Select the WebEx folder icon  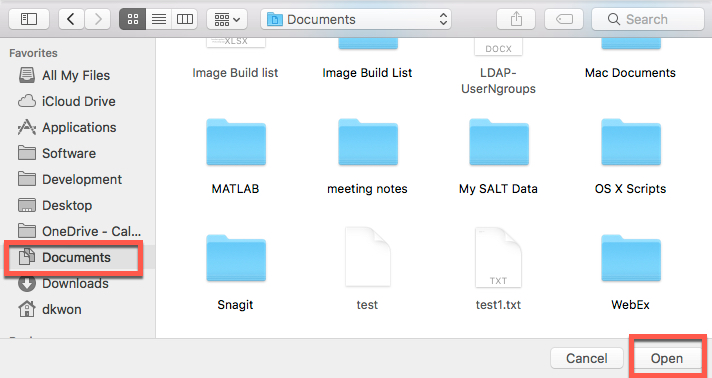click(x=631, y=258)
